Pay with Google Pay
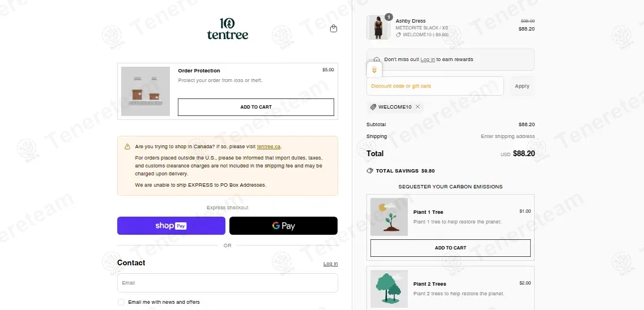 coord(283,226)
